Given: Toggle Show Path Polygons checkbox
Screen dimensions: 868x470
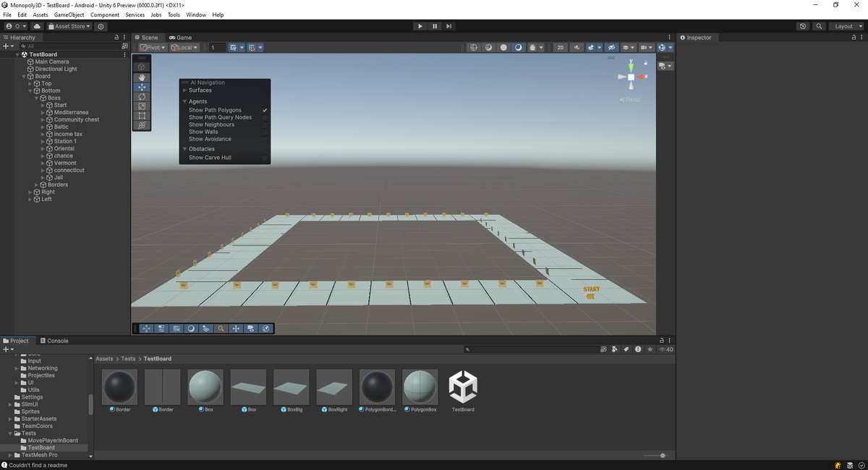Looking at the screenshot, I should pos(265,110).
